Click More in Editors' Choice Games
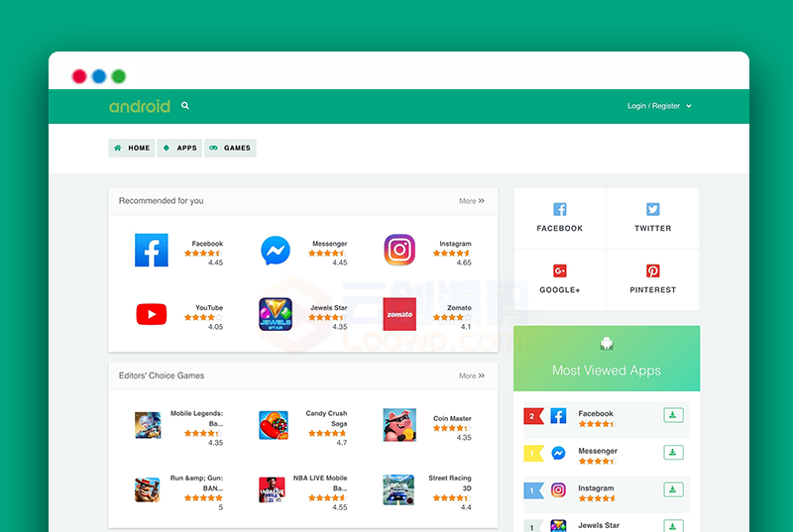 472,375
